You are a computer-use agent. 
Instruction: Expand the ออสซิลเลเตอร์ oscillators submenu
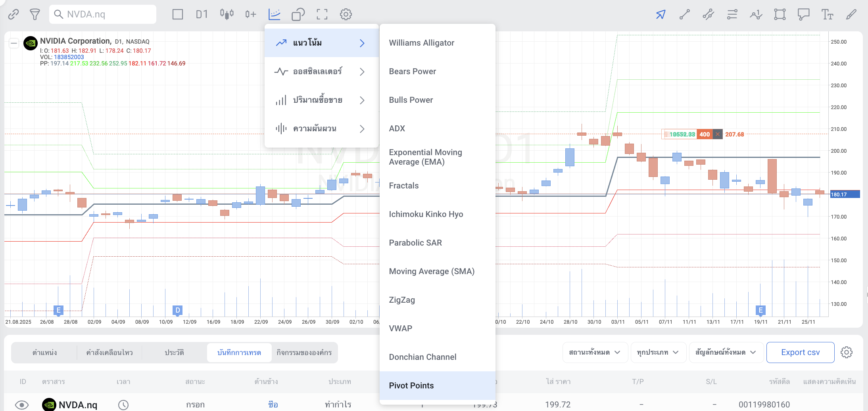click(x=322, y=71)
